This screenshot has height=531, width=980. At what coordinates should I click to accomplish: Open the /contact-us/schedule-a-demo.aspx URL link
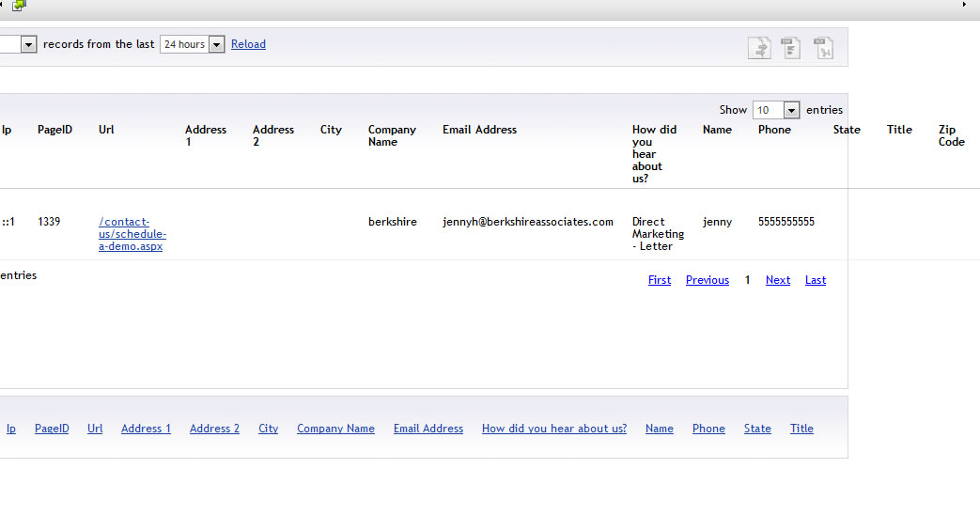pos(132,234)
